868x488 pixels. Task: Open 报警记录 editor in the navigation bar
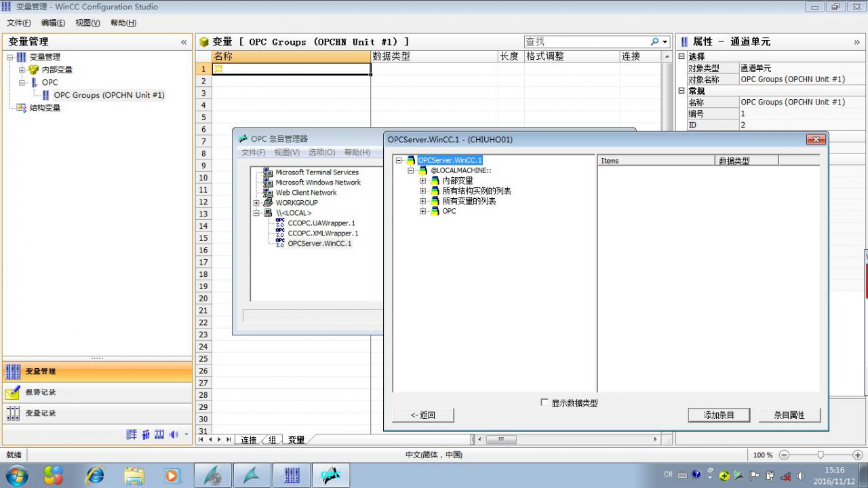(x=97, y=392)
